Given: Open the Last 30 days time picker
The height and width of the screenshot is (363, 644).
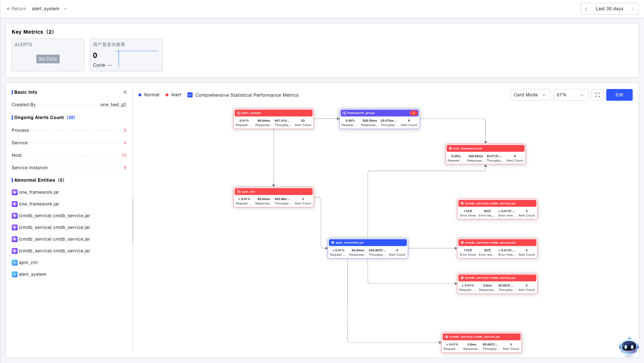Looking at the screenshot, I should (x=609, y=9).
